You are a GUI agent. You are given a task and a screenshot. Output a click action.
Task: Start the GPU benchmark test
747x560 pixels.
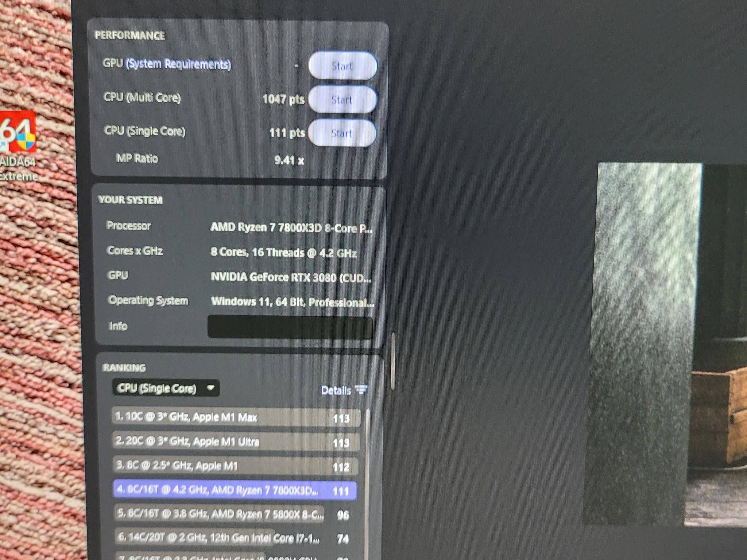pos(342,66)
